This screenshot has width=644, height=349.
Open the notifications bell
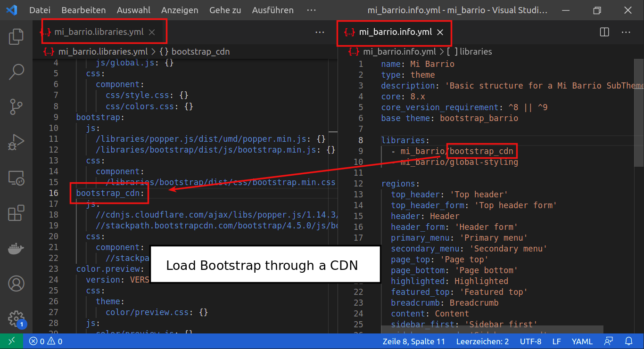point(629,341)
